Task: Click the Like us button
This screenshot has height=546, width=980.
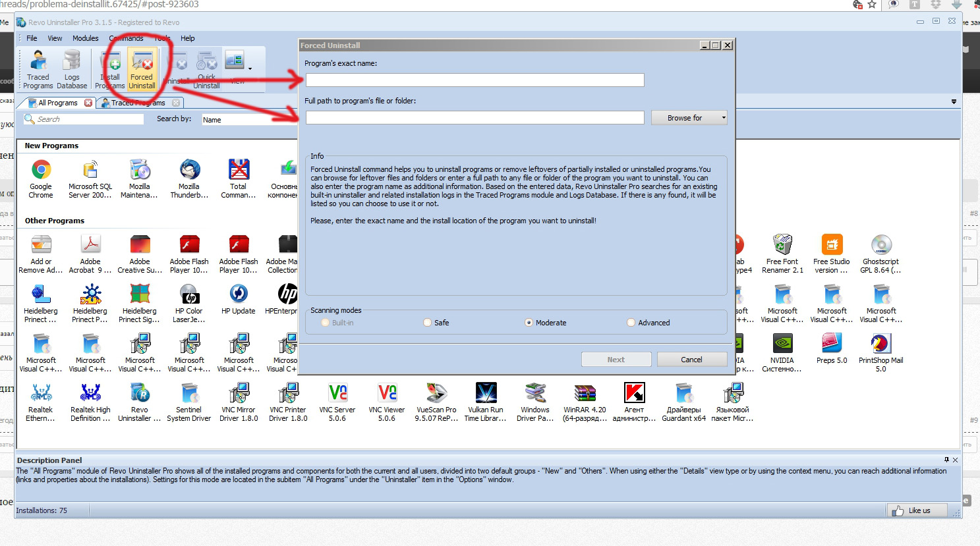Action: coord(916,510)
